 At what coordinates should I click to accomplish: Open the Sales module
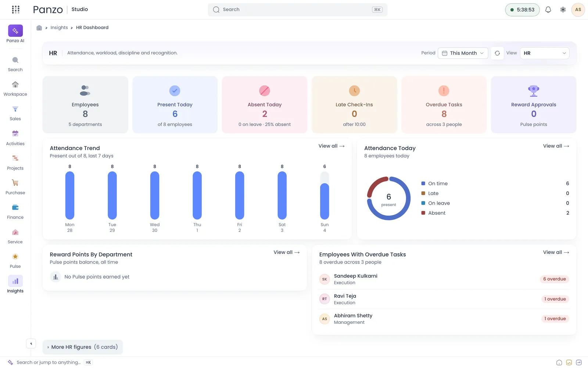pos(15,113)
